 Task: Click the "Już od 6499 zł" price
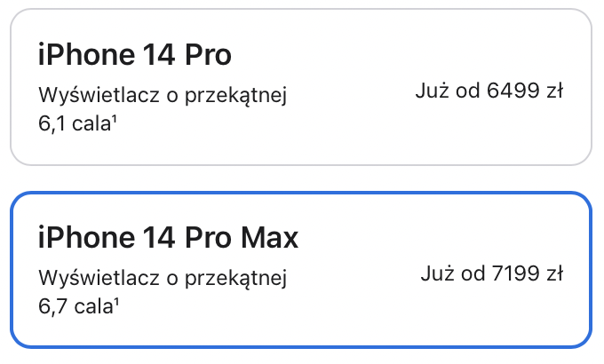(x=489, y=91)
